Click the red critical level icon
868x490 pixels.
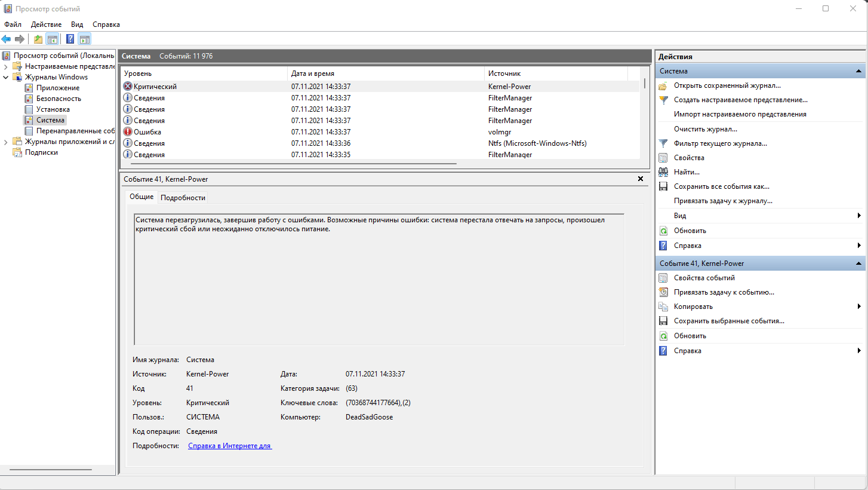pyautogui.click(x=127, y=87)
